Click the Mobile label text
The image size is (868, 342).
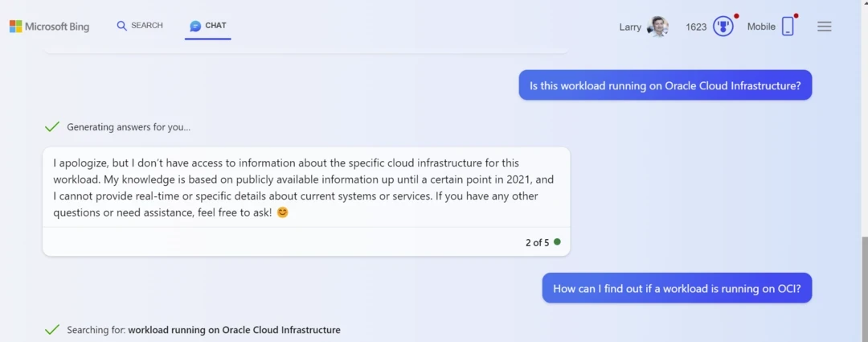pos(761,27)
